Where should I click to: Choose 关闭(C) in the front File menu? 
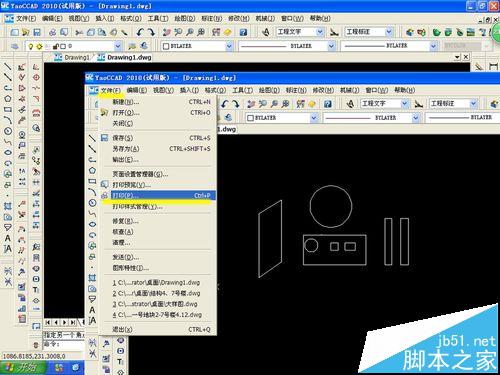coord(158,124)
